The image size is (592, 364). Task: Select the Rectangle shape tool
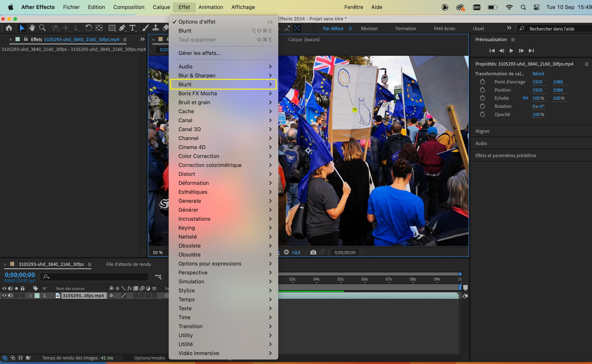pyautogui.click(x=112, y=28)
